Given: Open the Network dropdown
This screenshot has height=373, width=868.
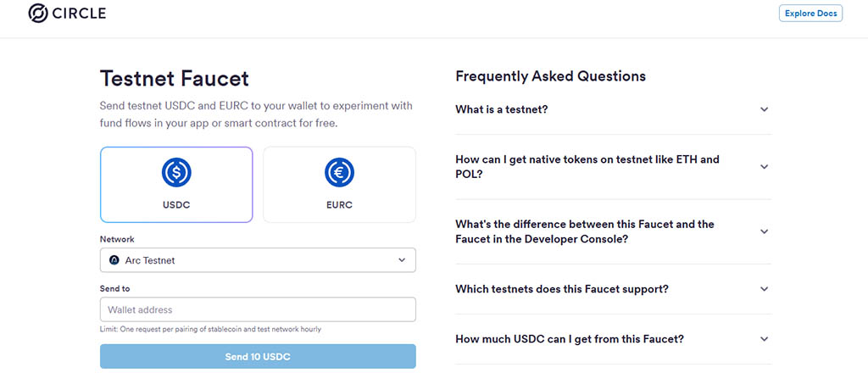Looking at the screenshot, I should 258,260.
